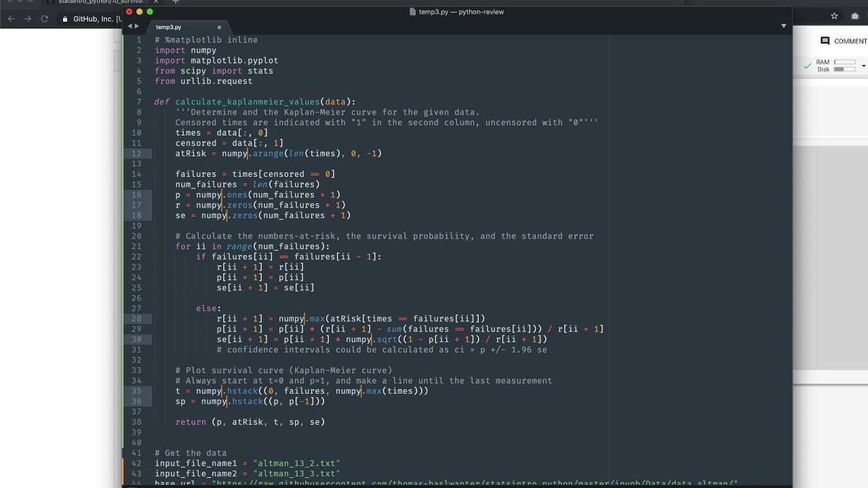Open a new Chrome tab with plus button
Viewport: 868px width, 488px height.
(174, 2)
